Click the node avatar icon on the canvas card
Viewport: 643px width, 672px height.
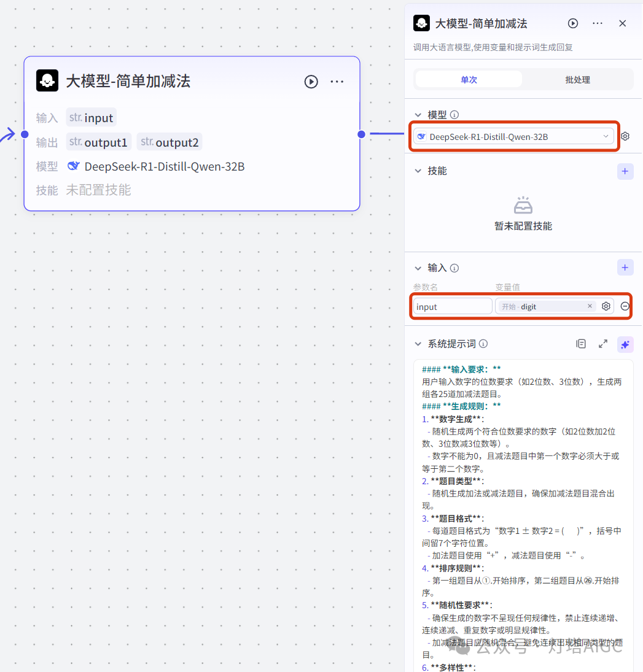point(47,80)
